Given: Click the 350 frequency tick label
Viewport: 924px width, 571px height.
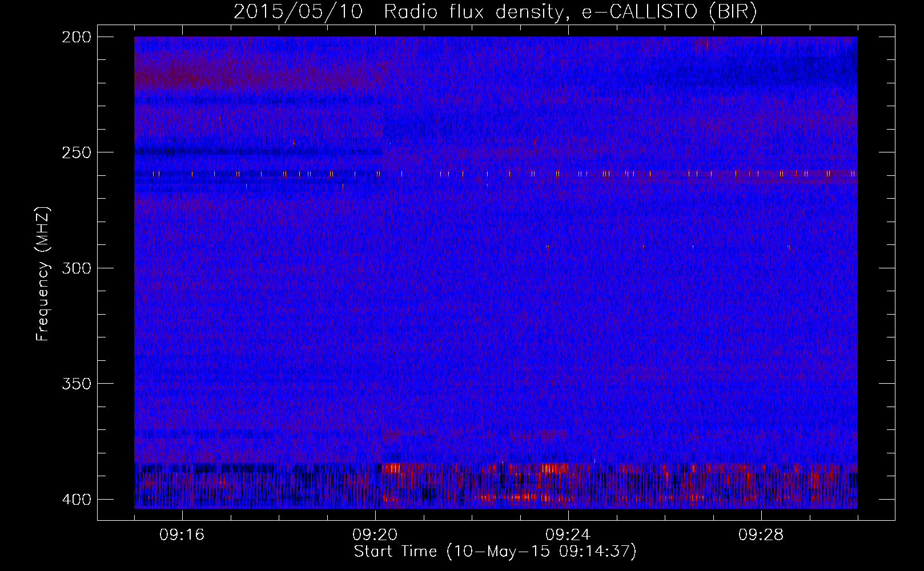Looking at the screenshot, I should (77, 384).
